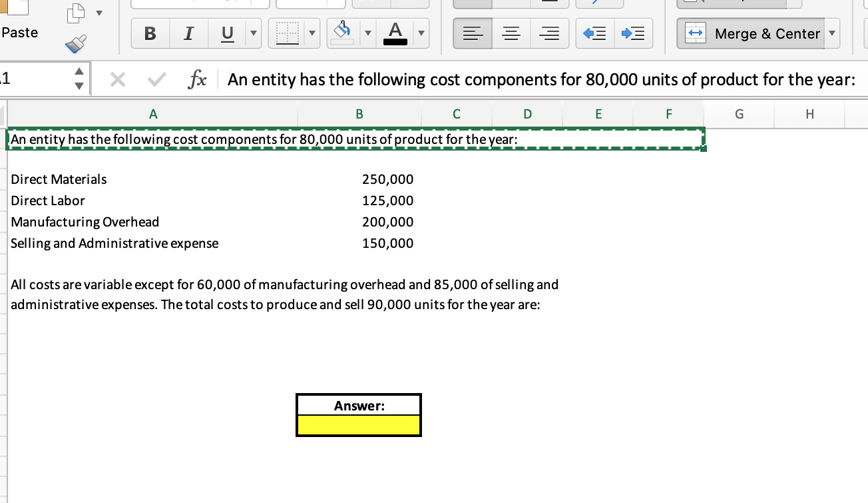Viewport: 868px width, 503px height.
Task: Click the yellow answer cell
Action: (x=359, y=424)
